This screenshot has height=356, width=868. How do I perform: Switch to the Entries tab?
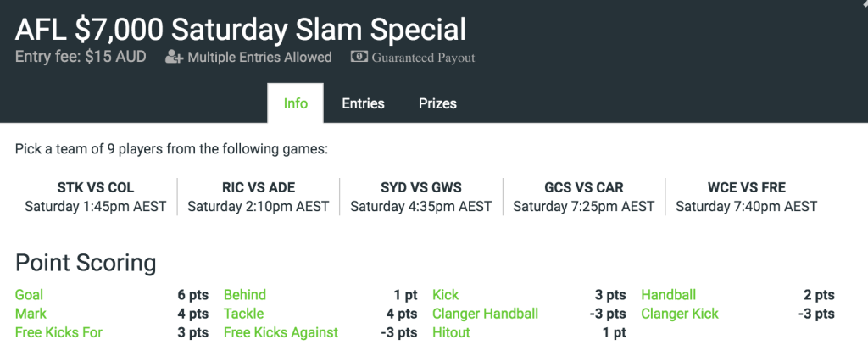tap(363, 103)
